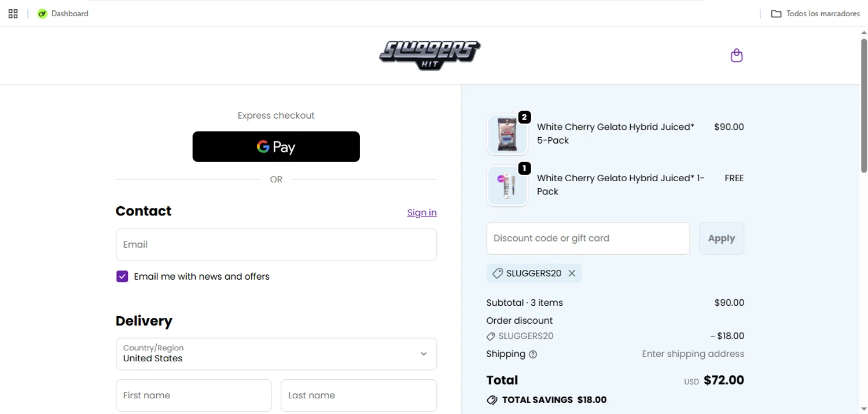This screenshot has width=868, height=414.
Task: Focus the First name field
Action: coord(193,395)
